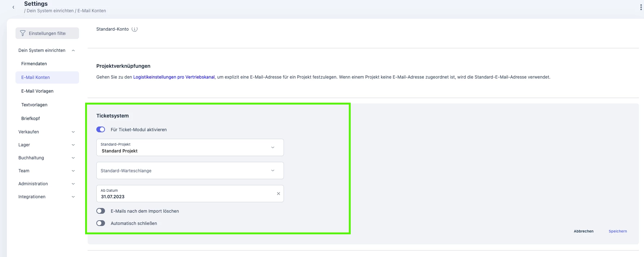Expand the Verkaufen section
Viewport: 644px width, 257px height.
pos(47,132)
